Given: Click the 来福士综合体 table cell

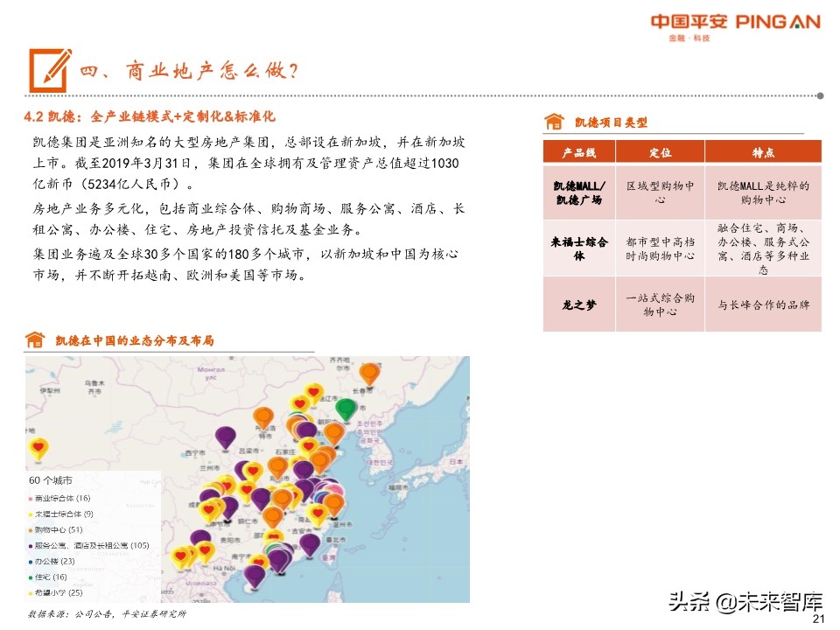Looking at the screenshot, I should pos(579,248).
